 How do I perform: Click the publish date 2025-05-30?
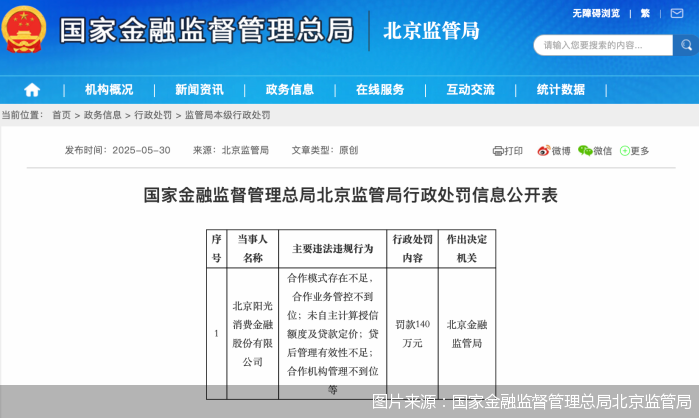(141, 150)
